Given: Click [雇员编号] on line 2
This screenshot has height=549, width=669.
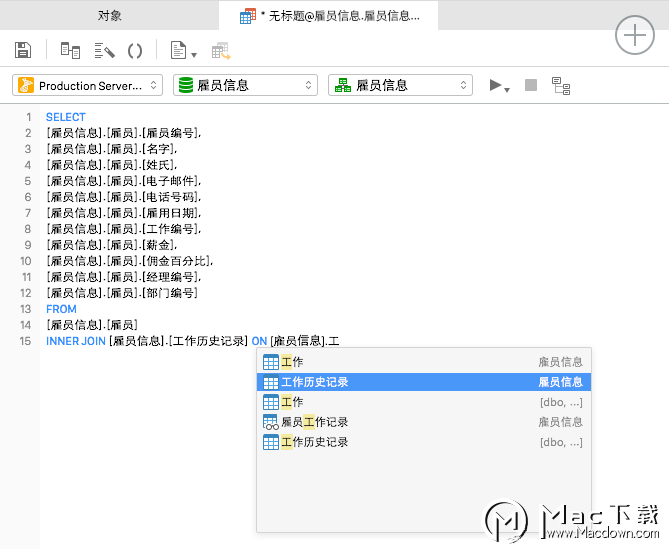Looking at the screenshot, I should pyautogui.click(x=171, y=133).
